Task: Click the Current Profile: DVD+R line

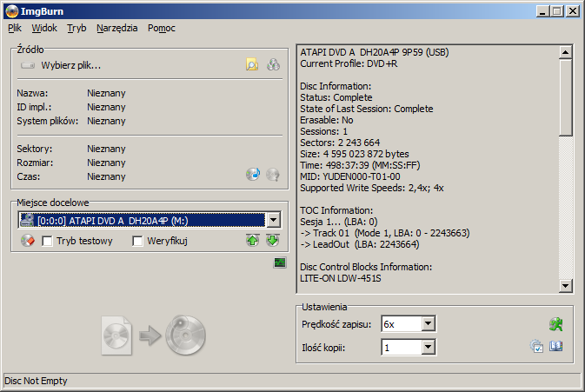Action: click(x=349, y=63)
